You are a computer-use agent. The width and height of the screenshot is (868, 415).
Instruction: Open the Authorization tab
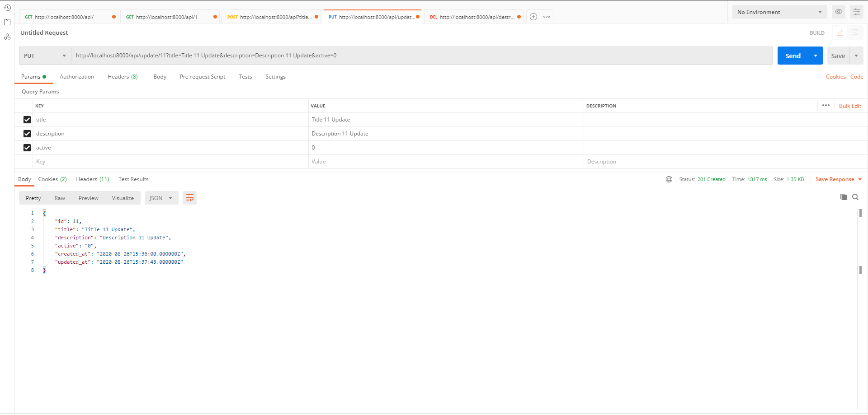click(77, 77)
